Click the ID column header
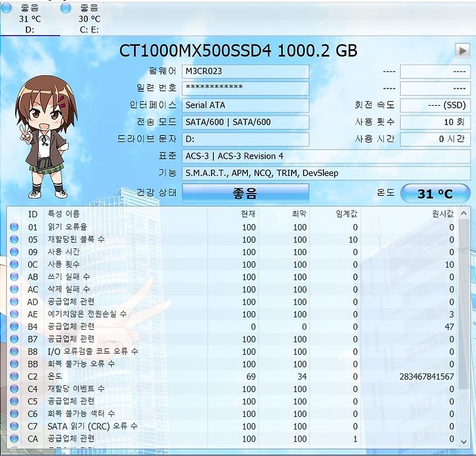This screenshot has width=476, height=456. click(x=33, y=214)
